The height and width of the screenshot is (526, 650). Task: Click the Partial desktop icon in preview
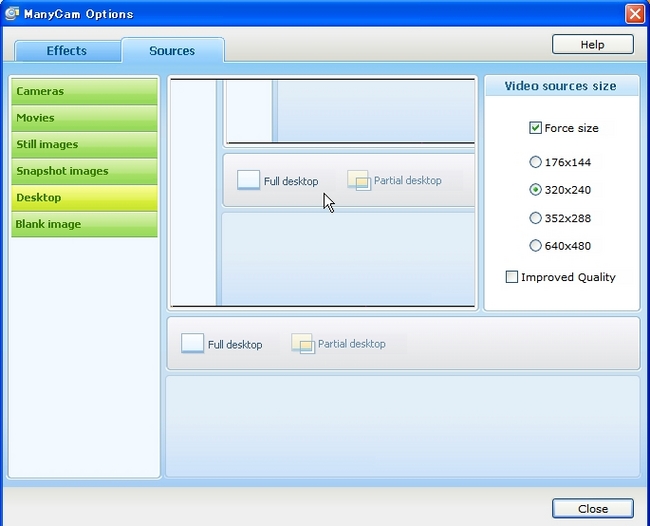click(359, 180)
